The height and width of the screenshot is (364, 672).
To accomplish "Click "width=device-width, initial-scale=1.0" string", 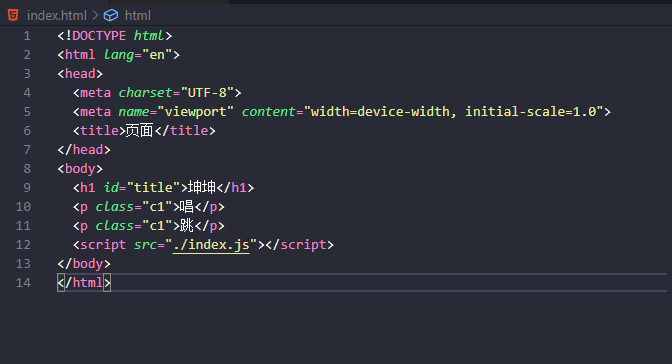I will (x=453, y=112).
